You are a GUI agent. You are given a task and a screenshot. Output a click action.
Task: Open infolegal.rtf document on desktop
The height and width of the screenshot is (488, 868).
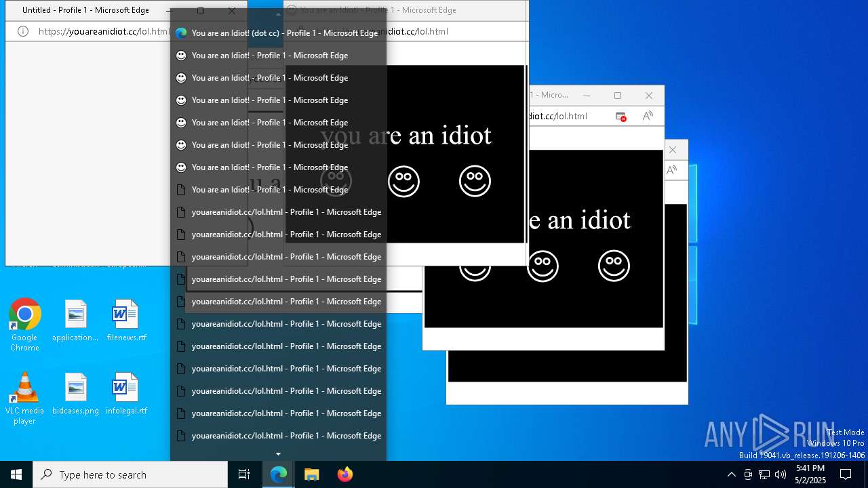pos(126,394)
